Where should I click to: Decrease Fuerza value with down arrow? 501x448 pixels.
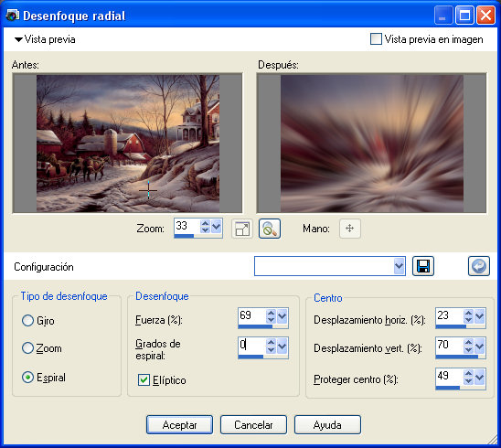coord(271,320)
